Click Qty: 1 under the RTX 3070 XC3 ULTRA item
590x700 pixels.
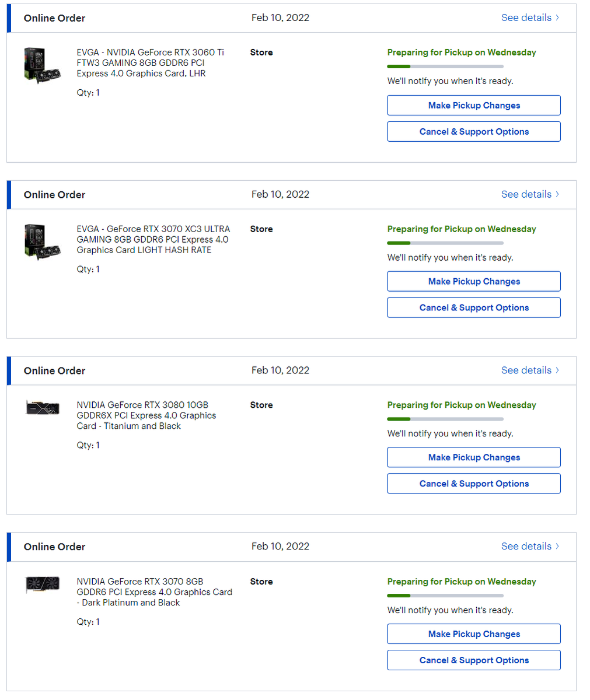point(88,269)
